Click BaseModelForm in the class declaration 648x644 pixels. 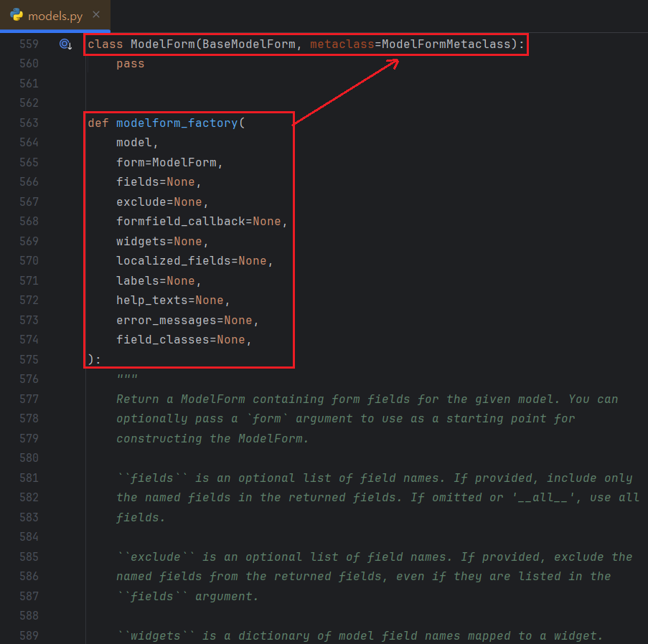pos(255,44)
